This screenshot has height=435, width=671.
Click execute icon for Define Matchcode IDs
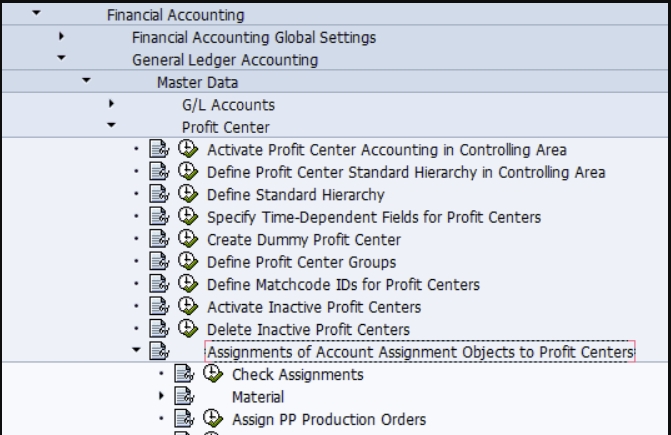tap(187, 284)
